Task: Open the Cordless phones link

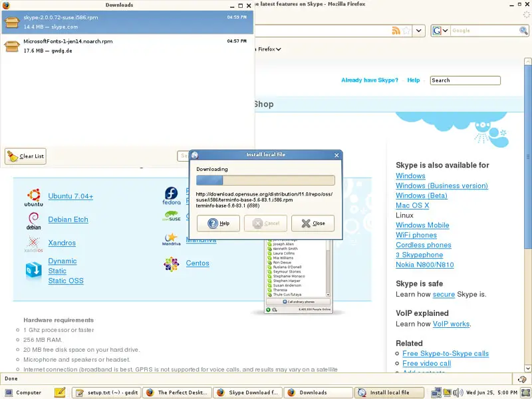Action: point(424,245)
